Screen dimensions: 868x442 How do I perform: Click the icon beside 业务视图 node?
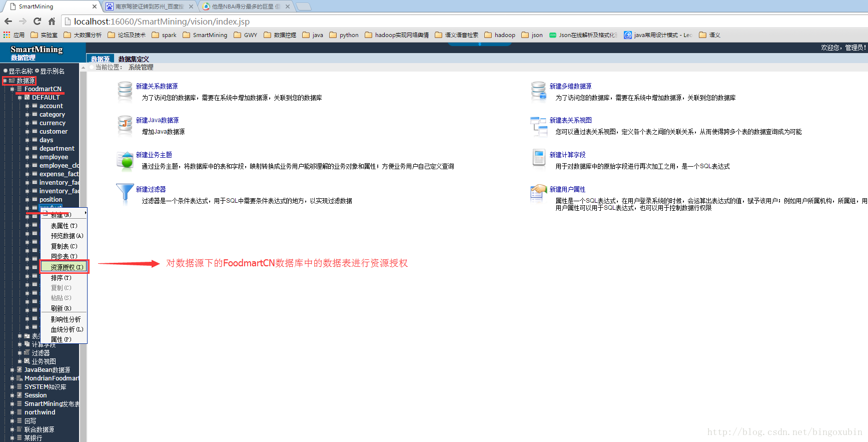(x=27, y=361)
